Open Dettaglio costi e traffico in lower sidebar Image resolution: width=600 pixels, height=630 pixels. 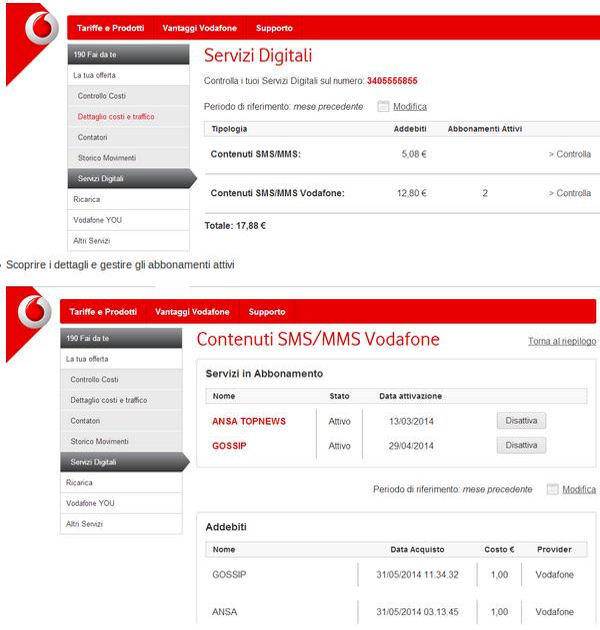point(121,400)
